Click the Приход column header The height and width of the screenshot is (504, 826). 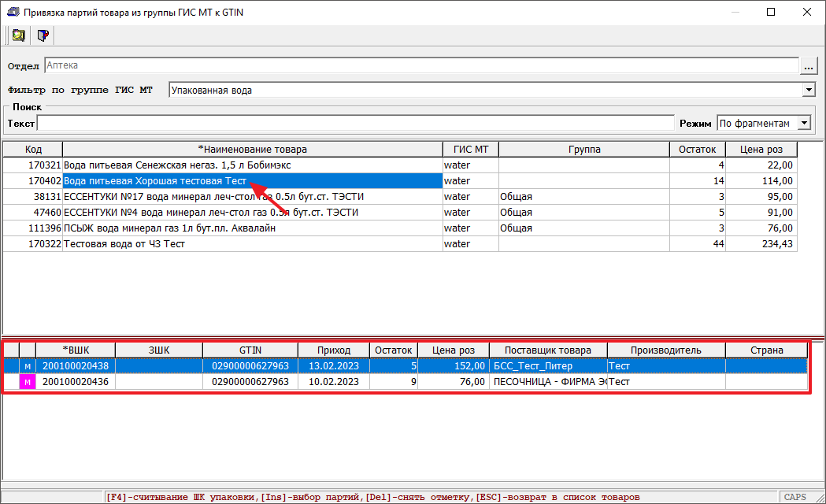[x=334, y=350]
